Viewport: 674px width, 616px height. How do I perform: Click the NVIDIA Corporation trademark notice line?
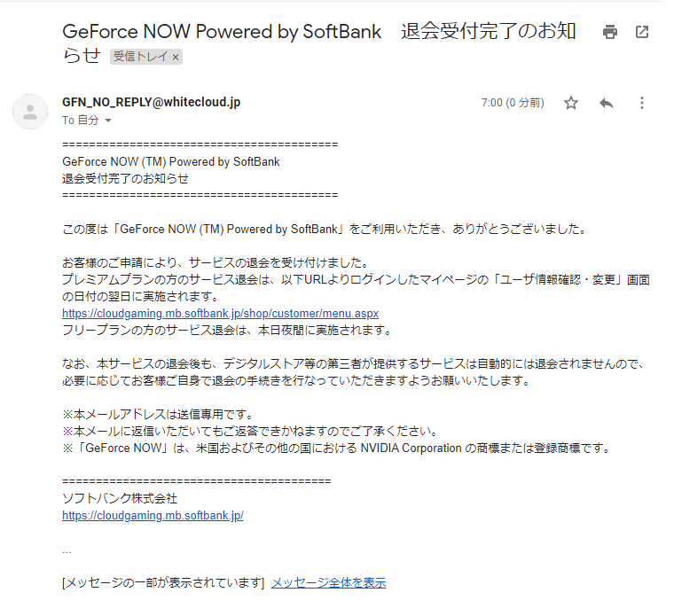[x=337, y=448]
